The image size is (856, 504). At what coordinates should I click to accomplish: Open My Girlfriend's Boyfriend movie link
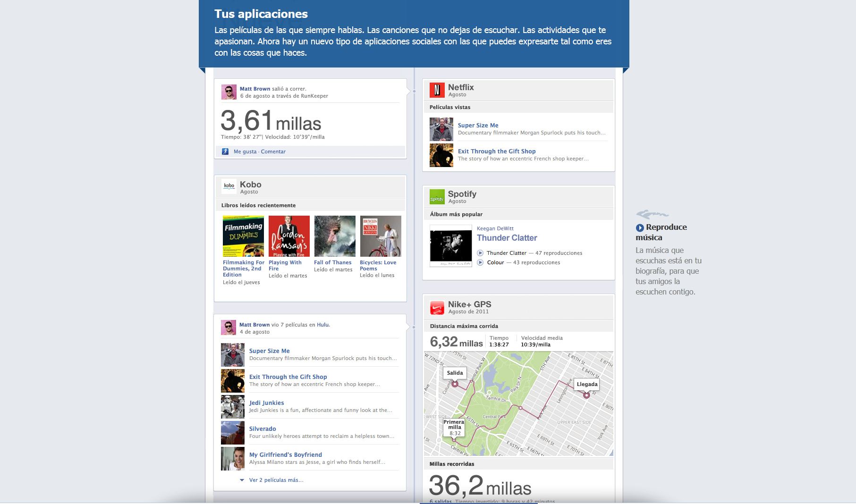click(286, 455)
